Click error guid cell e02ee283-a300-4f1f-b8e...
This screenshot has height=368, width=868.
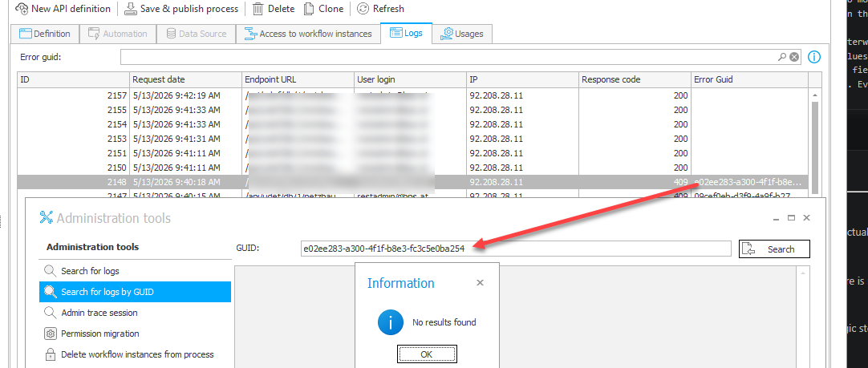(748, 181)
